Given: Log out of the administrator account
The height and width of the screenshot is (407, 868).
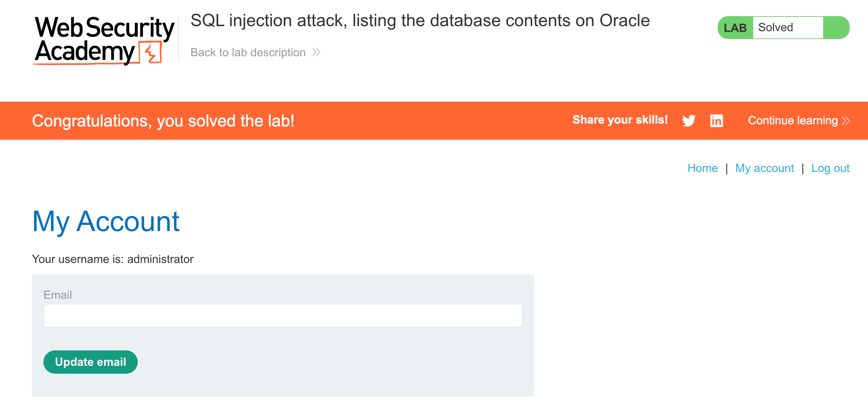Looking at the screenshot, I should click(830, 168).
